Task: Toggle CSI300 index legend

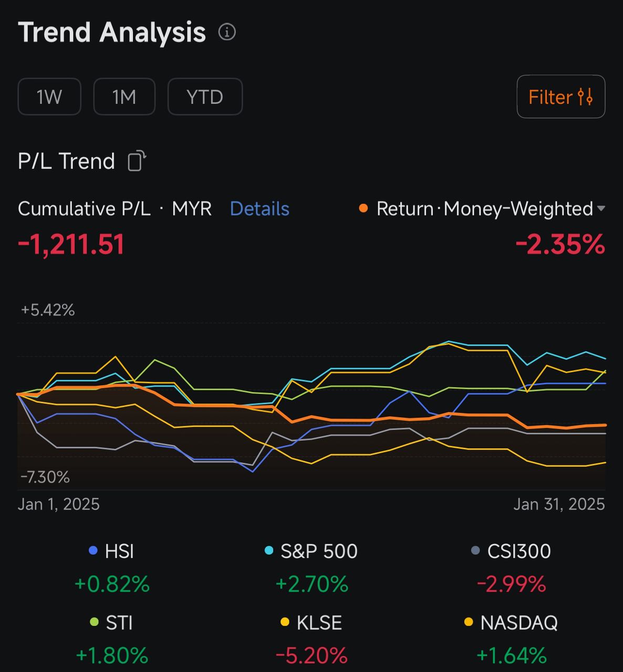Action: point(511,551)
